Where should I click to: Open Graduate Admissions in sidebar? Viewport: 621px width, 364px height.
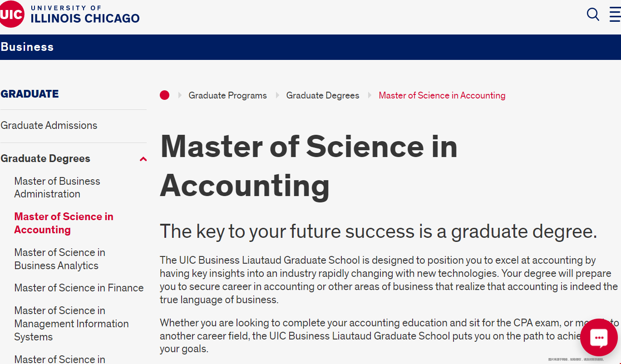tap(49, 125)
